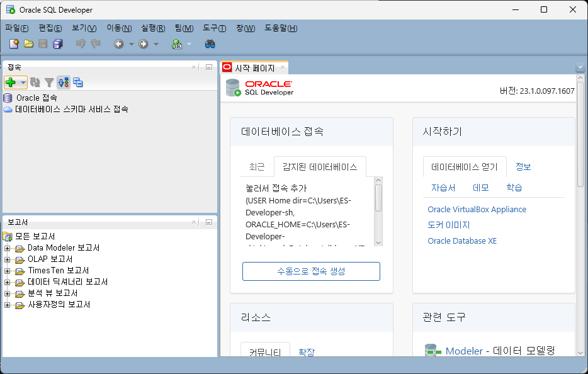Toggle the tree sync icon in 접속 toolbar
Image resolution: width=588 pixels, height=374 pixels.
(x=64, y=82)
